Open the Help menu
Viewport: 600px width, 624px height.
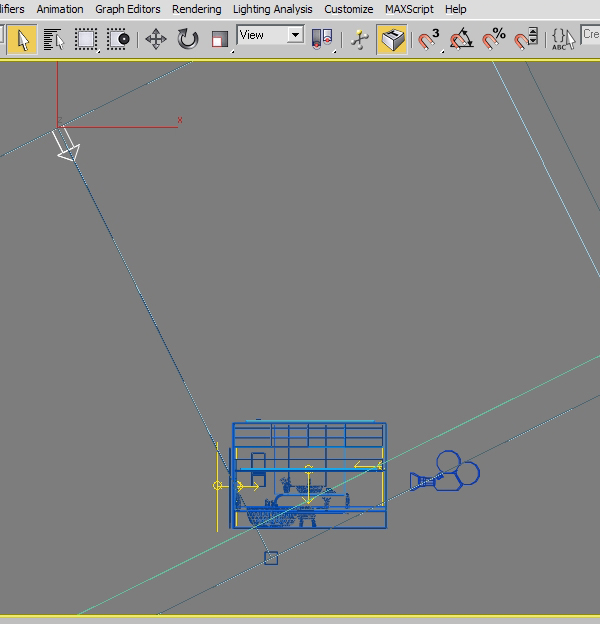point(455,9)
